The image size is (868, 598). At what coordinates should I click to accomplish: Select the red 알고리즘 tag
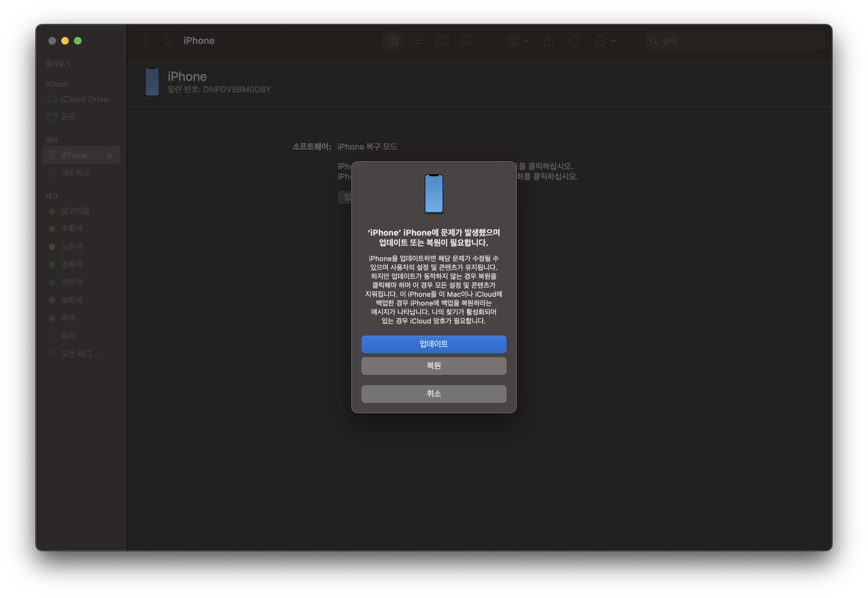[x=75, y=211]
